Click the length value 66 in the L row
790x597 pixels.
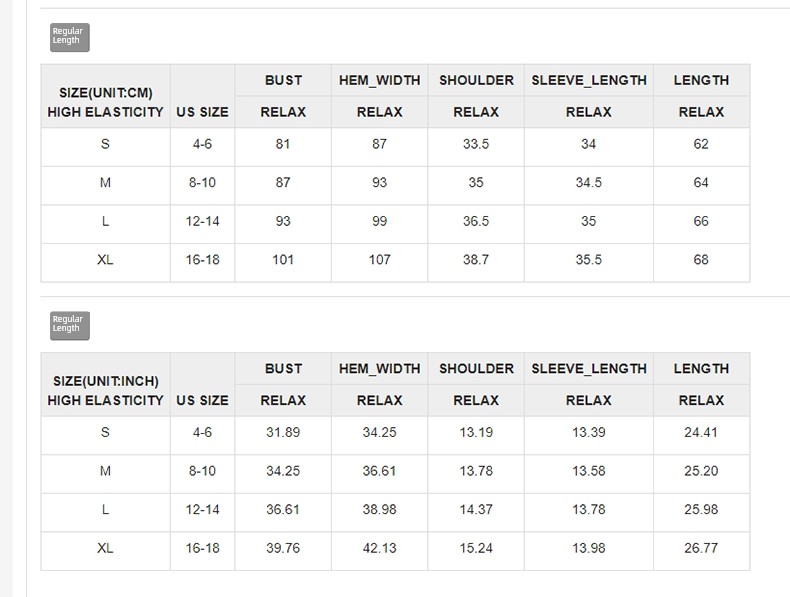click(x=701, y=221)
